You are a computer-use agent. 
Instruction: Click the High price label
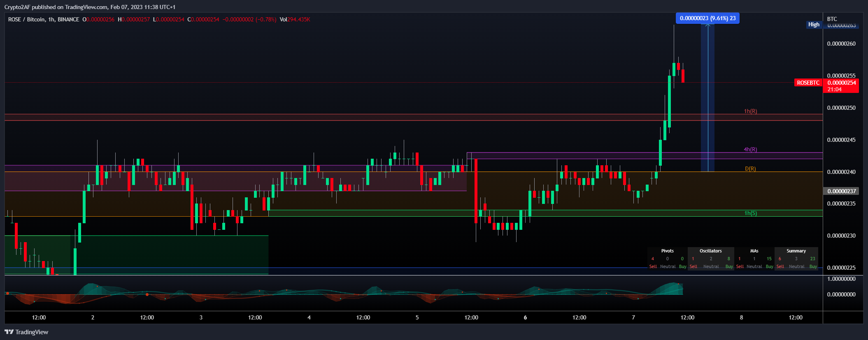(814, 25)
